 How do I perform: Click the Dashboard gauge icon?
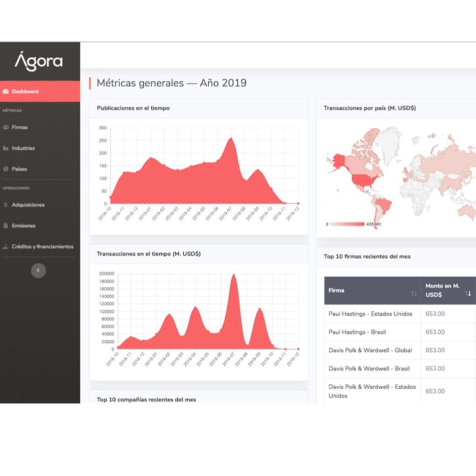point(6,91)
